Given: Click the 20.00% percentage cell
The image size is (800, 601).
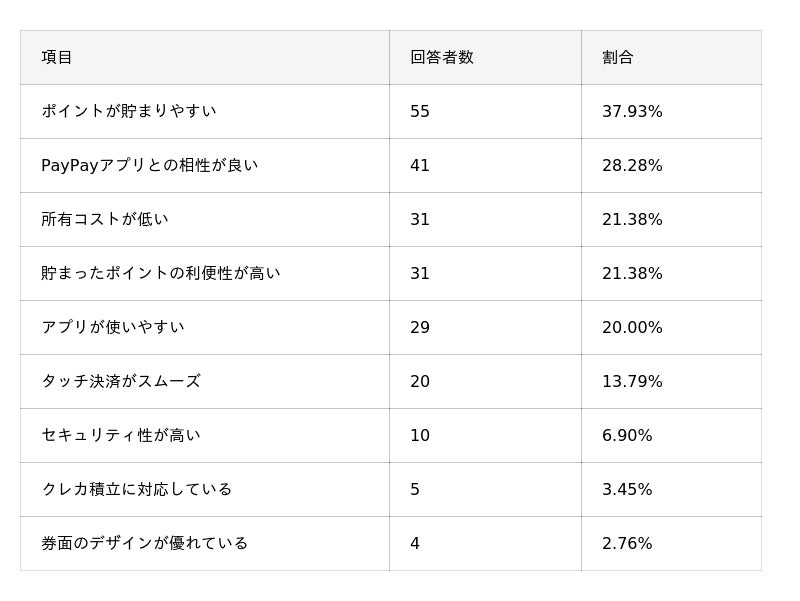Looking at the screenshot, I should (x=632, y=327).
